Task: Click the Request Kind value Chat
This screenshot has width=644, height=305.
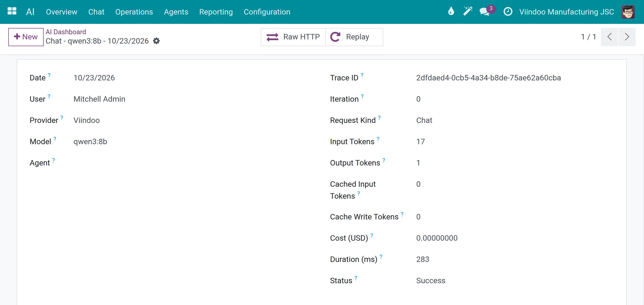Action: pyautogui.click(x=424, y=120)
